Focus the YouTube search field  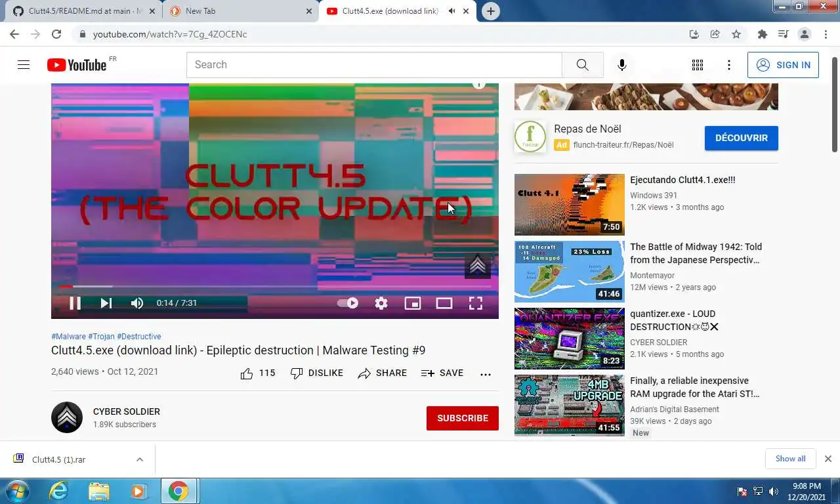coord(374,65)
